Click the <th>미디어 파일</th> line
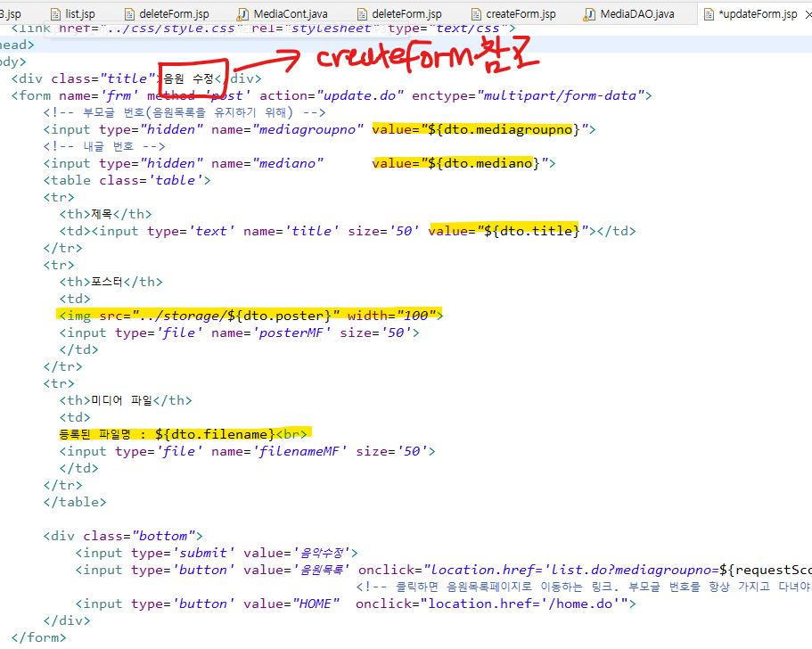 click(126, 400)
